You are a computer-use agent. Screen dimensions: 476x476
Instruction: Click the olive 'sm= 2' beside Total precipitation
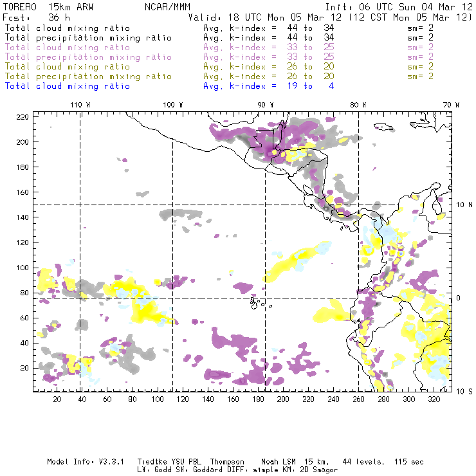[x=421, y=76]
